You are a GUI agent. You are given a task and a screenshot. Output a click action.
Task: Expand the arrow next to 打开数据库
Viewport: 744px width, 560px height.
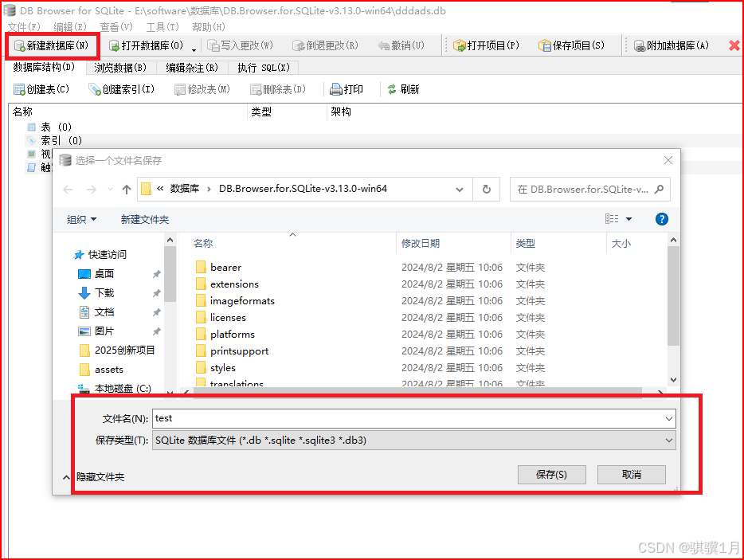coord(194,49)
